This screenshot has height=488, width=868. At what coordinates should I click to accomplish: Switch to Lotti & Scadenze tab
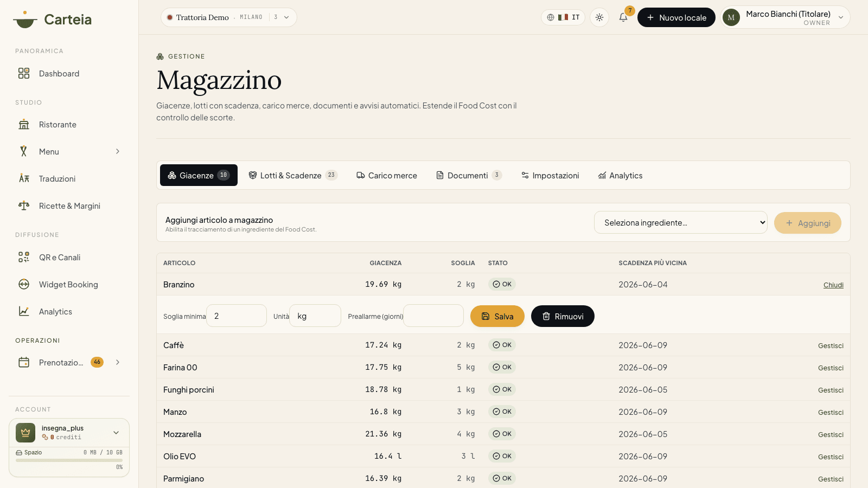click(293, 175)
